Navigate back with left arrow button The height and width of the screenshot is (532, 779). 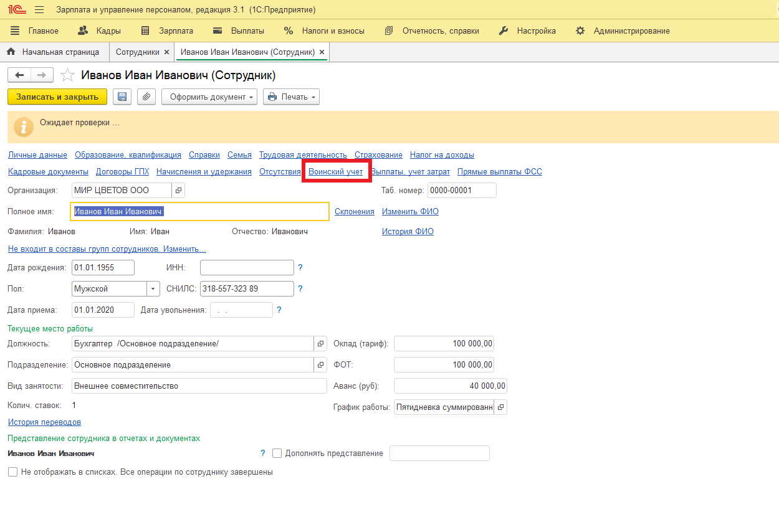pyautogui.click(x=19, y=75)
